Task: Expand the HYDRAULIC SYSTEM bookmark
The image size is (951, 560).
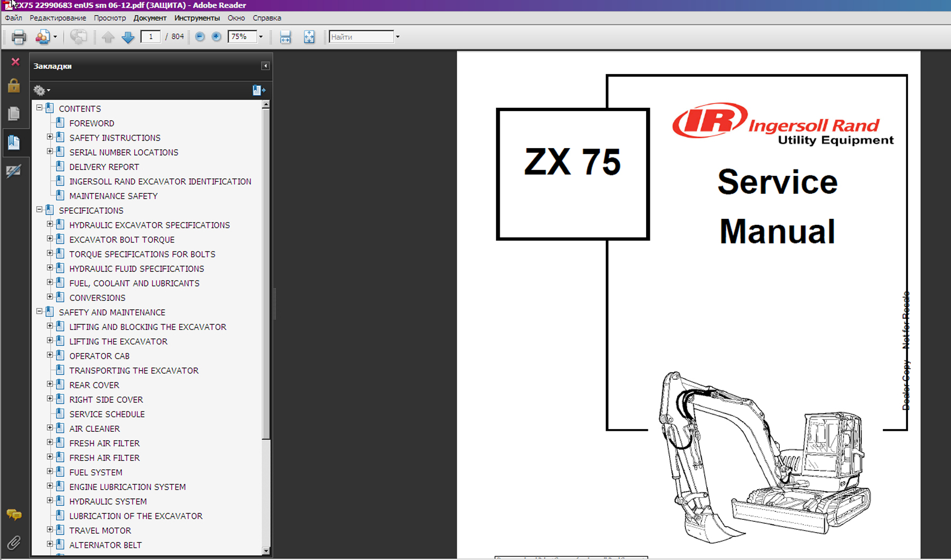Action: [50, 500]
